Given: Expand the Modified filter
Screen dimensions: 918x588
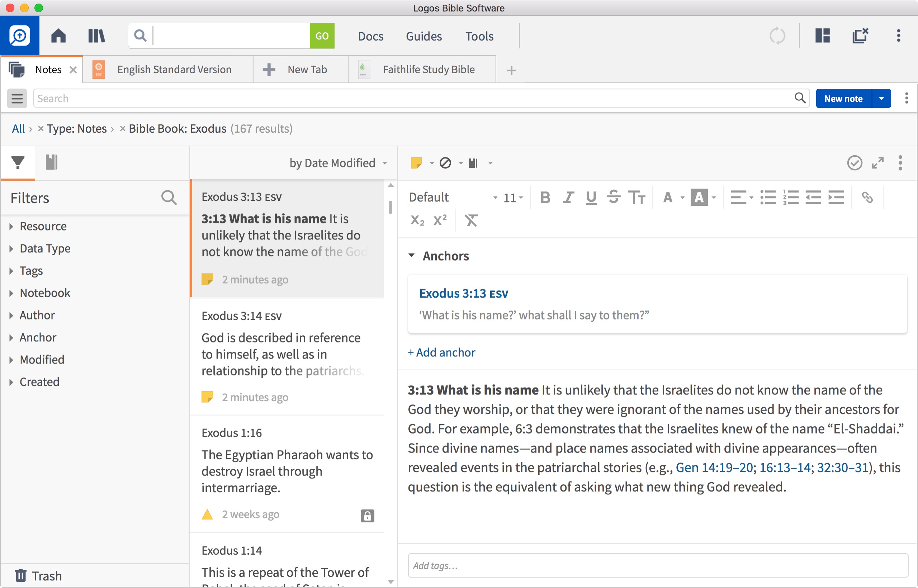Looking at the screenshot, I should point(11,360).
